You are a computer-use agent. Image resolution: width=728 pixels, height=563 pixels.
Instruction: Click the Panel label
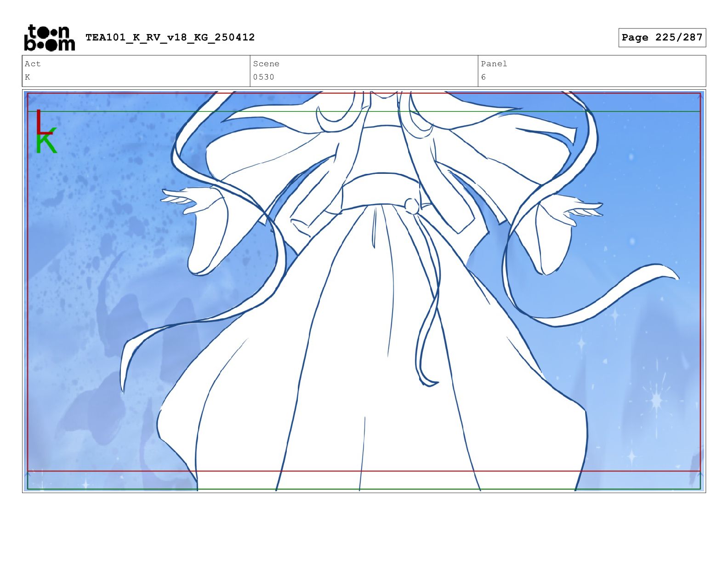pyautogui.click(x=494, y=64)
